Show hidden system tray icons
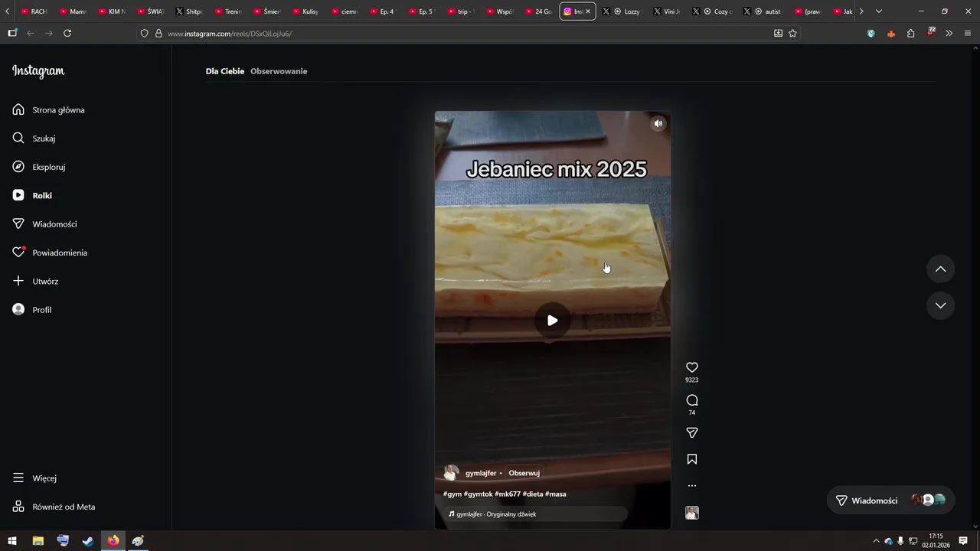The image size is (980, 551). click(876, 541)
